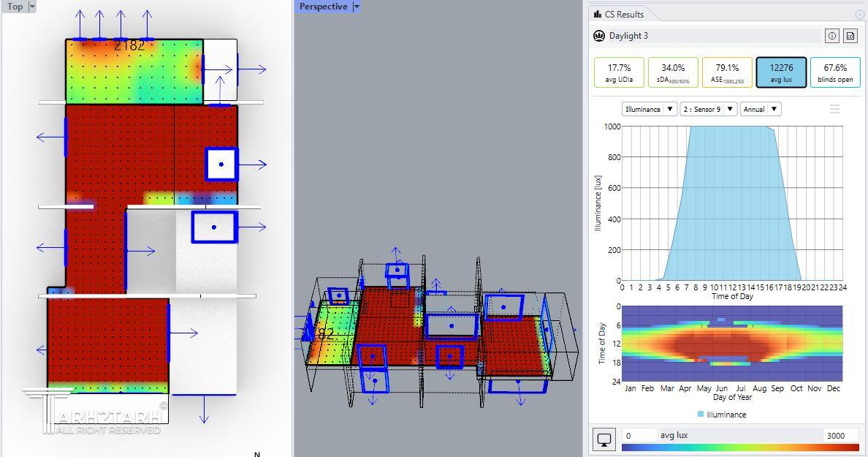Click the crown icon next to Daylight 3
This screenshot has width=868, height=457.
(x=600, y=36)
